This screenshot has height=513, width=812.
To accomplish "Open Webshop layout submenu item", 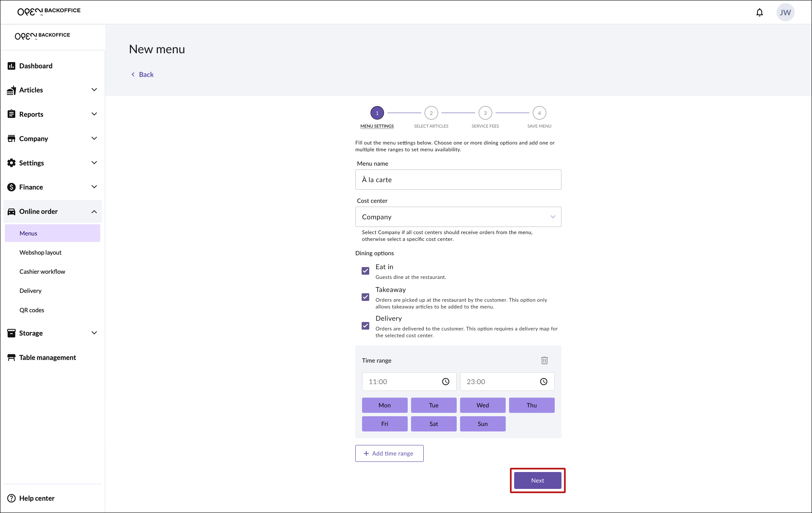I will point(41,252).
